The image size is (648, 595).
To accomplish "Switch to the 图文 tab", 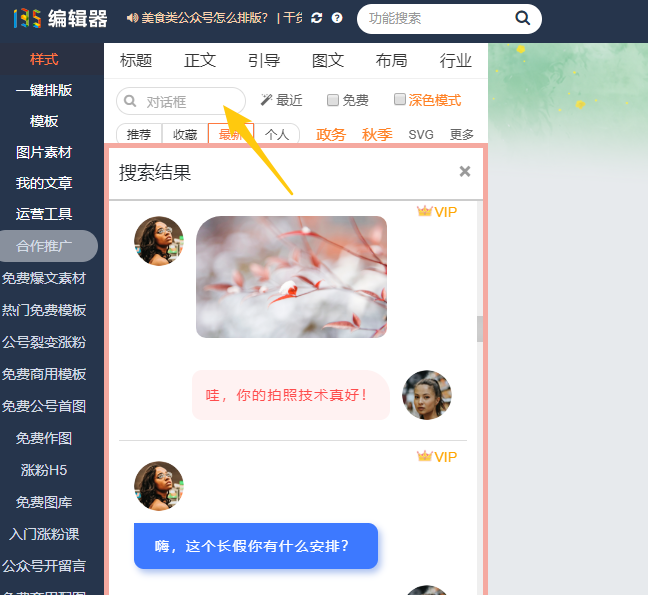I will click(x=328, y=60).
